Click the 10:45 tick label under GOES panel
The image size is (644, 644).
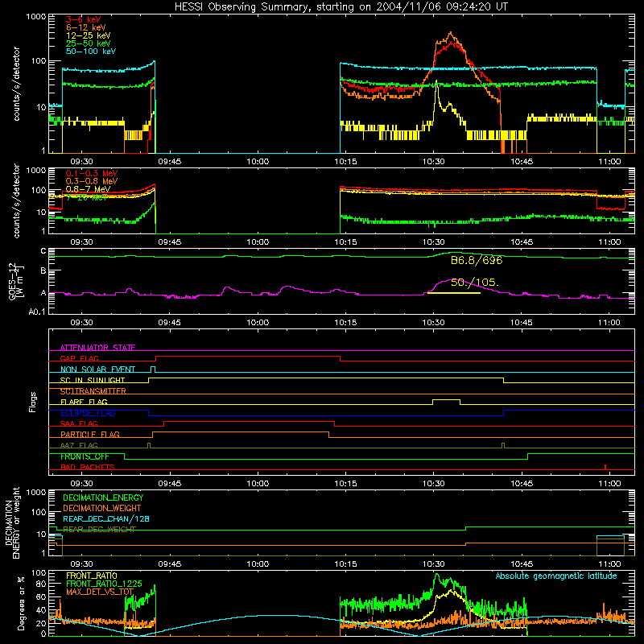point(522,323)
